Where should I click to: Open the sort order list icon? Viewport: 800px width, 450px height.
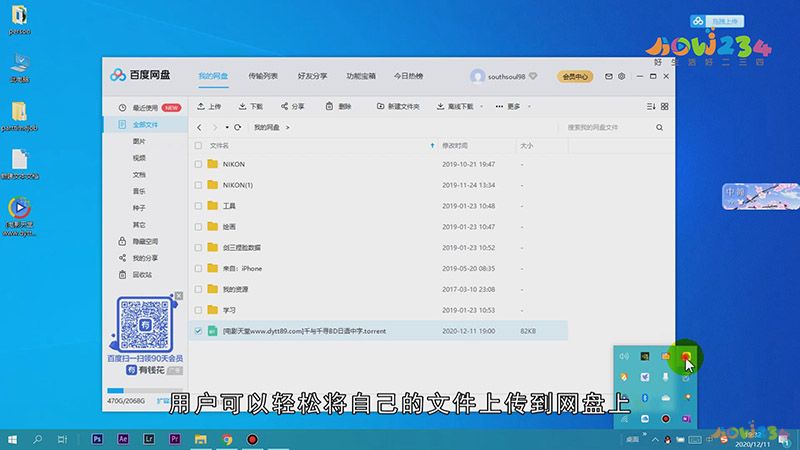(x=651, y=106)
